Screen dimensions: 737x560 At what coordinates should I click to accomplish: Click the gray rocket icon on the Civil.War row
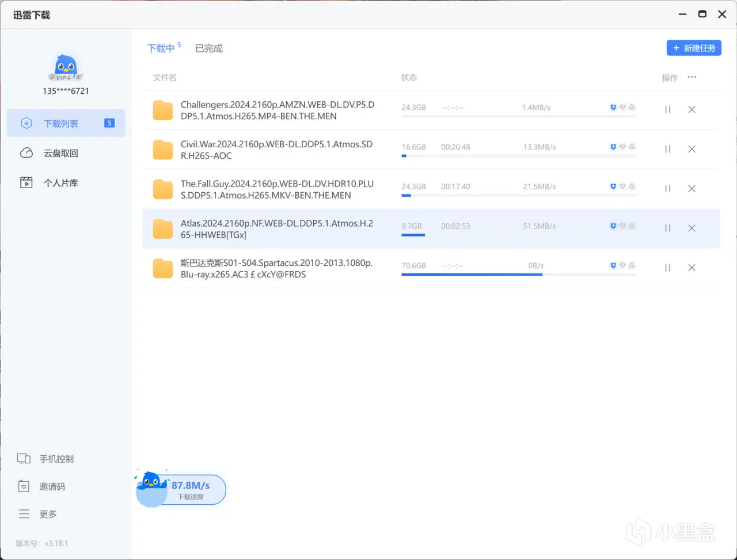632,147
